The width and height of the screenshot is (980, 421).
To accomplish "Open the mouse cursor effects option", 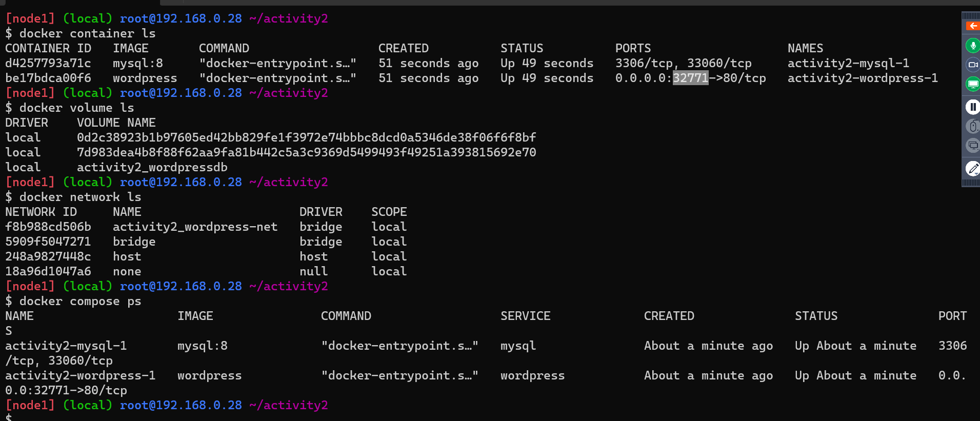I will (x=972, y=126).
